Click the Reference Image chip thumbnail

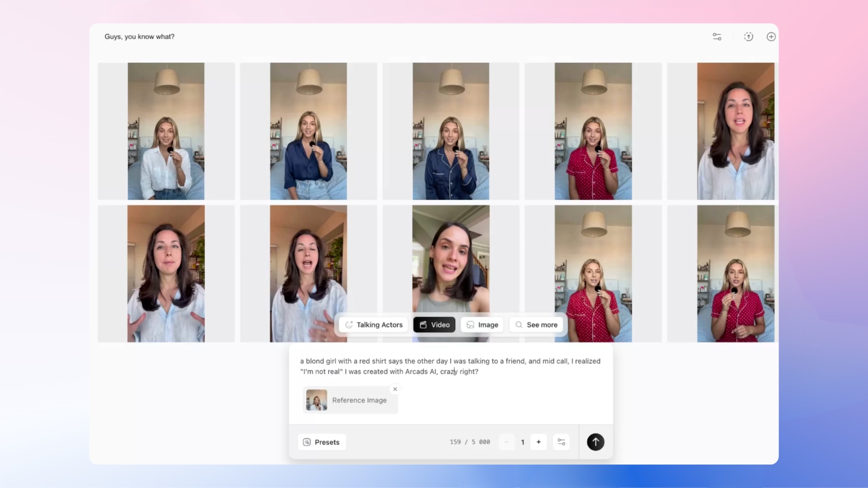(x=316, y=400)
